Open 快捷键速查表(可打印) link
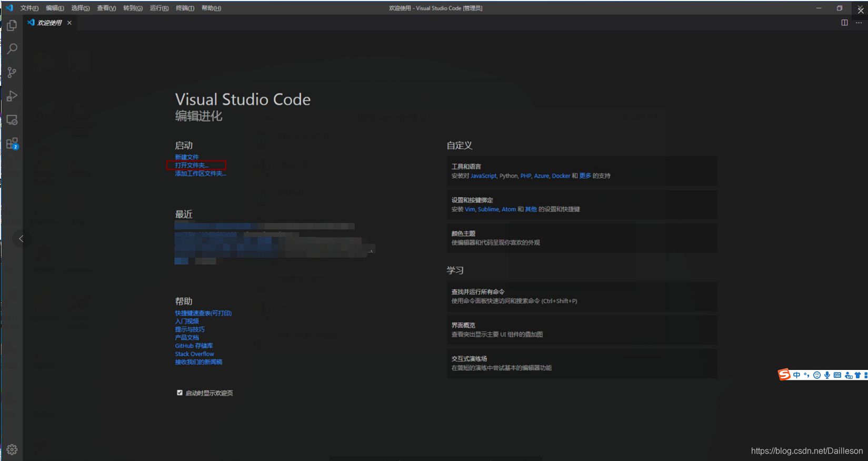The height and width of the screenshot is (461, 868). (203, 313)
